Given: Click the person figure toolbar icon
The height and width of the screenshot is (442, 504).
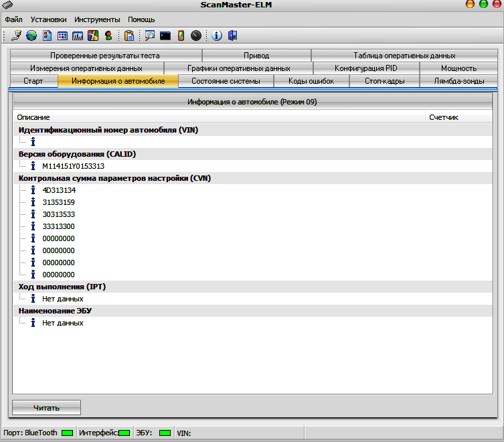Looking at the screenshot, I should point(108,35).
